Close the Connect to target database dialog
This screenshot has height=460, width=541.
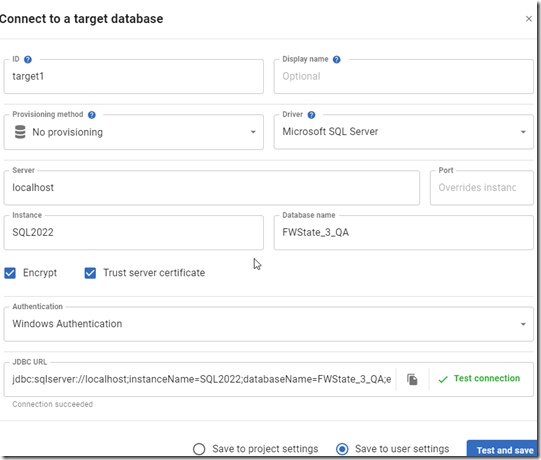(x=529, y=19)
